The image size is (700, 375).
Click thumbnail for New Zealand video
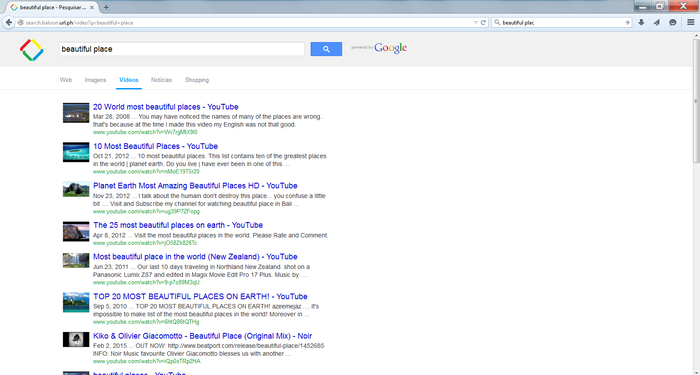[x=76, y=260]
